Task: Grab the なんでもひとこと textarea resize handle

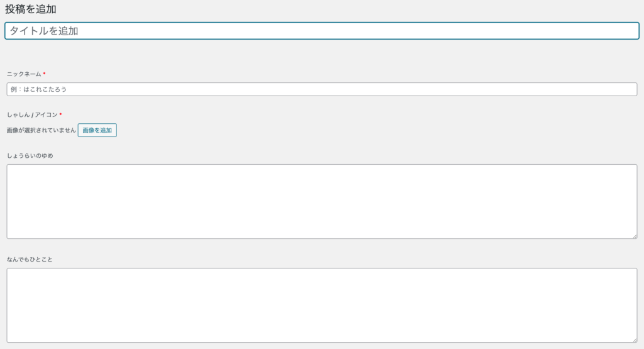Action: [x=634, y=340]
